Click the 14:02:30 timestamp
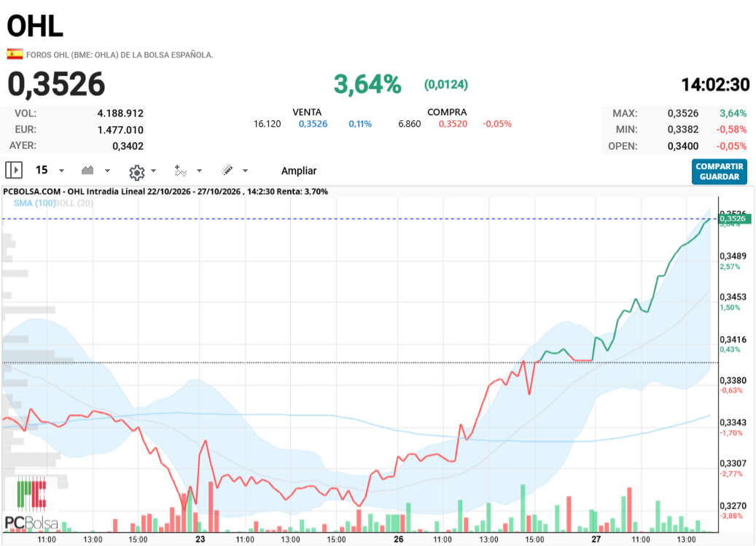 [715, 85]
